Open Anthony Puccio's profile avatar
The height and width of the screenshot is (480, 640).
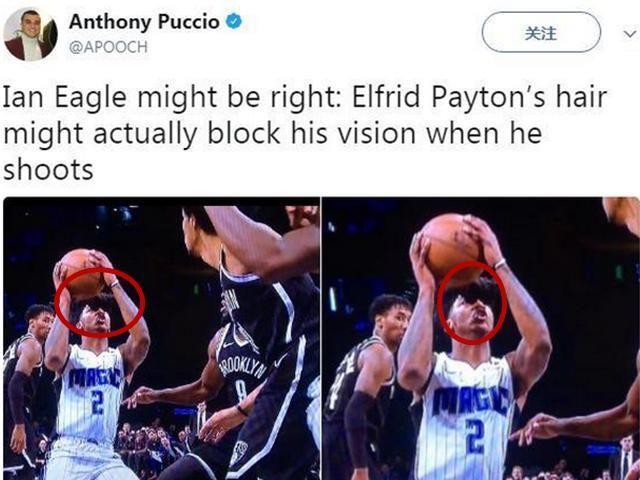pos(30,34)
